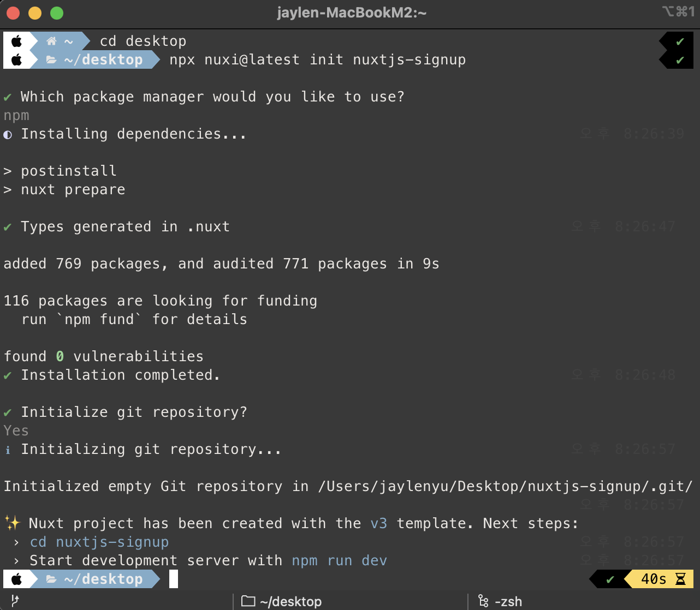This screenshot has height=610, width=700.
Task: Click the sparkles icon before Nuxt project
Action: click(12, 524)
